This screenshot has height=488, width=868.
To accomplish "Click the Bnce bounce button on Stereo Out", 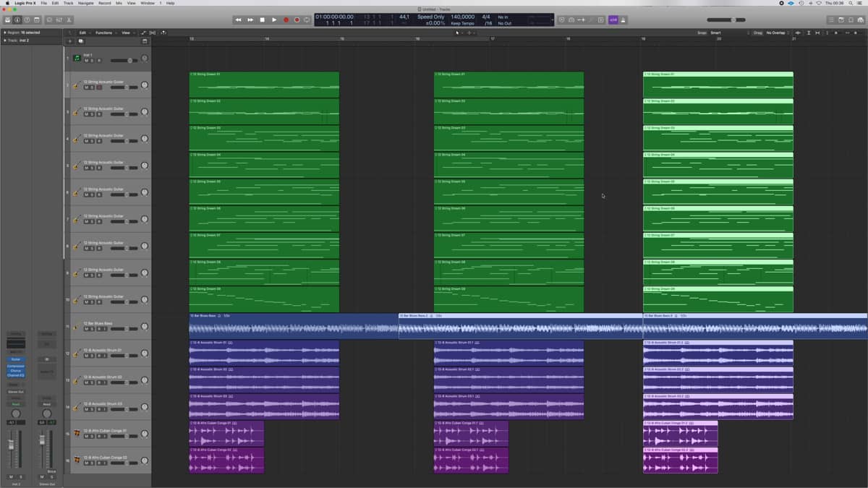I will [x=51, y=471].
